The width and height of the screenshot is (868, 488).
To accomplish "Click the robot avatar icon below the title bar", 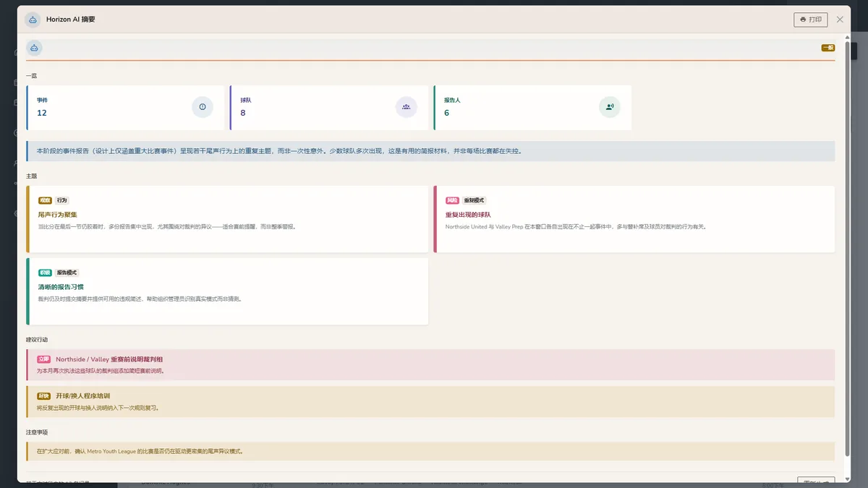I will 34,48.
